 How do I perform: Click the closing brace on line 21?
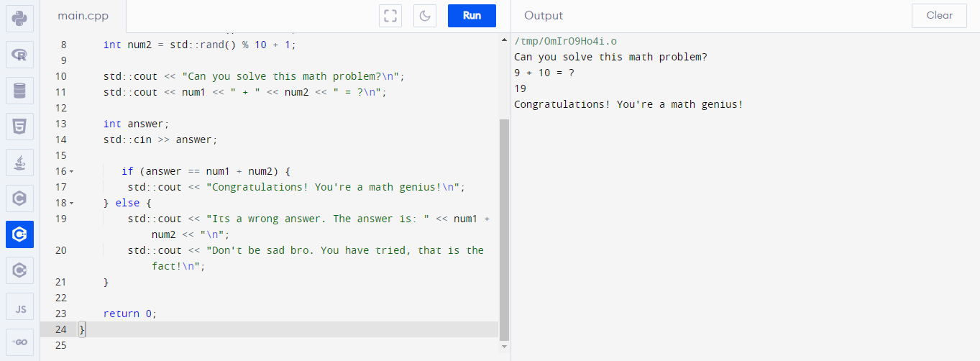tap(106, 282)
